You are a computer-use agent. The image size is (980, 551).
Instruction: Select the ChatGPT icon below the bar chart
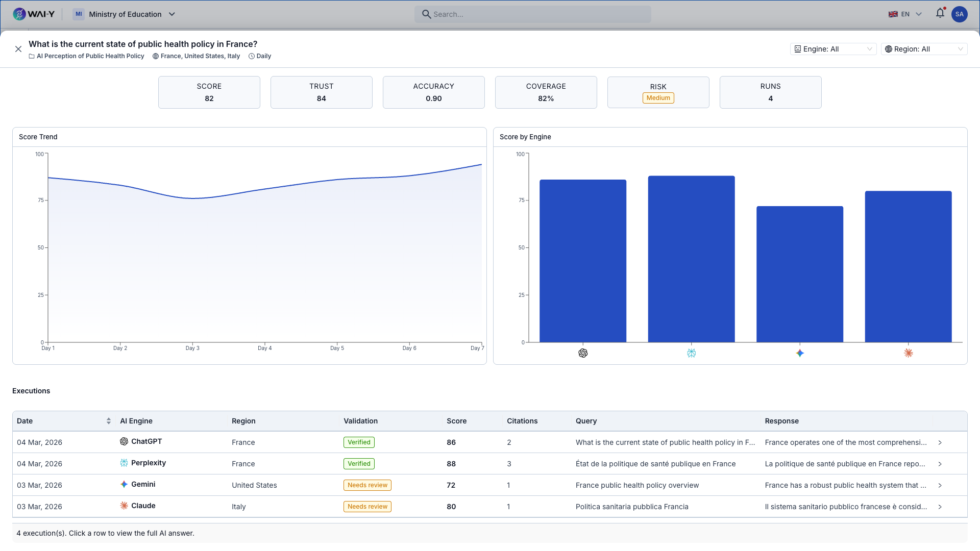click(583, 353)
